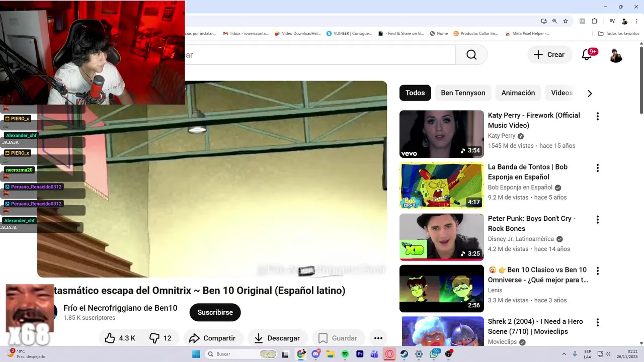Click the page vertical scrollbar thumb
Viewport: 644px width, 362px height.
[x=641, y=80]
